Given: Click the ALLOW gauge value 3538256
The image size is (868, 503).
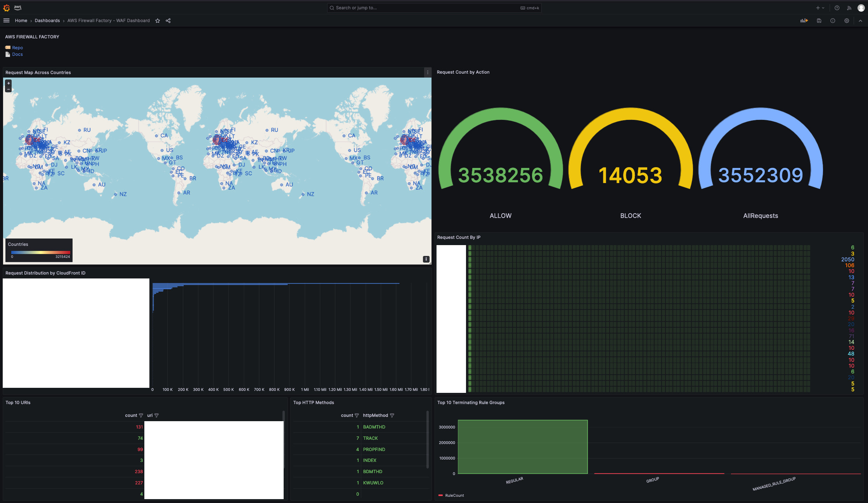Looking at the screenshot, I should coord(500,175).
